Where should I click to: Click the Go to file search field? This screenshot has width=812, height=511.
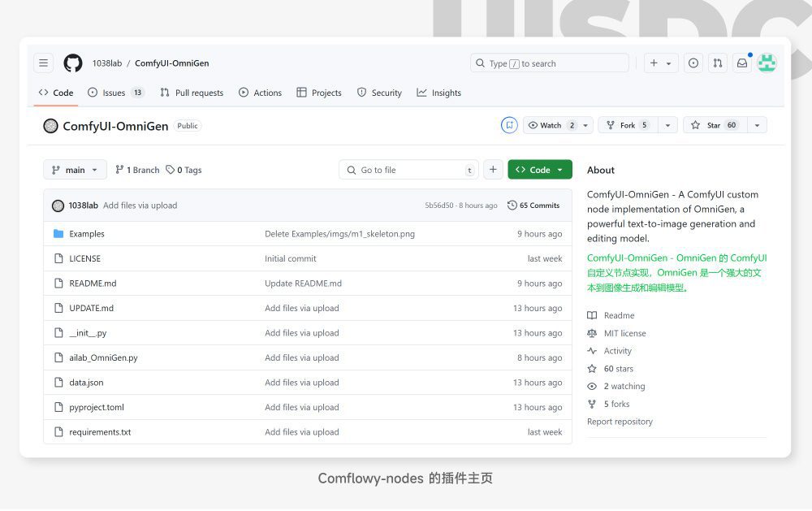(x=408, y=170)
